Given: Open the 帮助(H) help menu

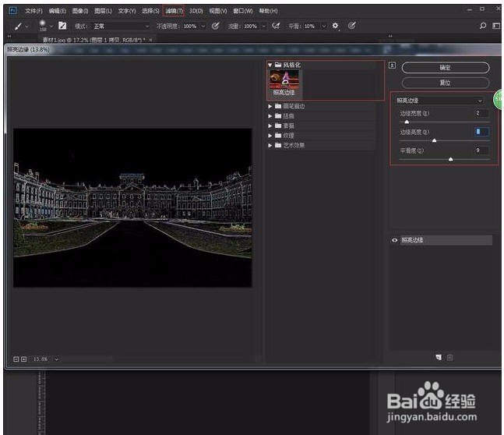Looking at the screenshot, I should click(269, 11).
